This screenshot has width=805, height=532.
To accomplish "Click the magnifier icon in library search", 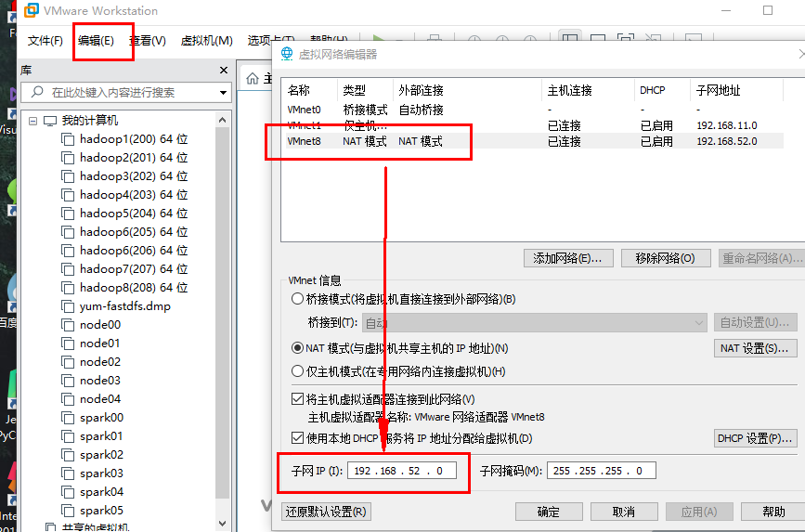I will 37,92.
